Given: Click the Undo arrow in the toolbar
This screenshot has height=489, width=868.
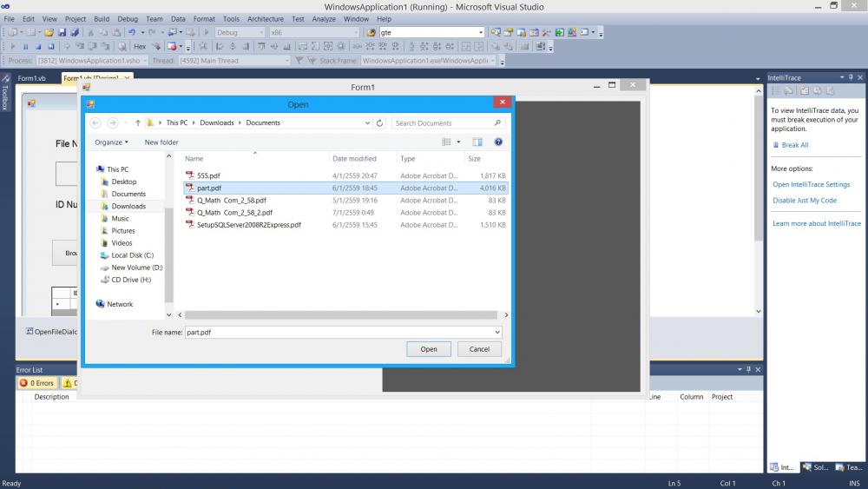Looking at the screenshot, I should click(x=132, y=32).
